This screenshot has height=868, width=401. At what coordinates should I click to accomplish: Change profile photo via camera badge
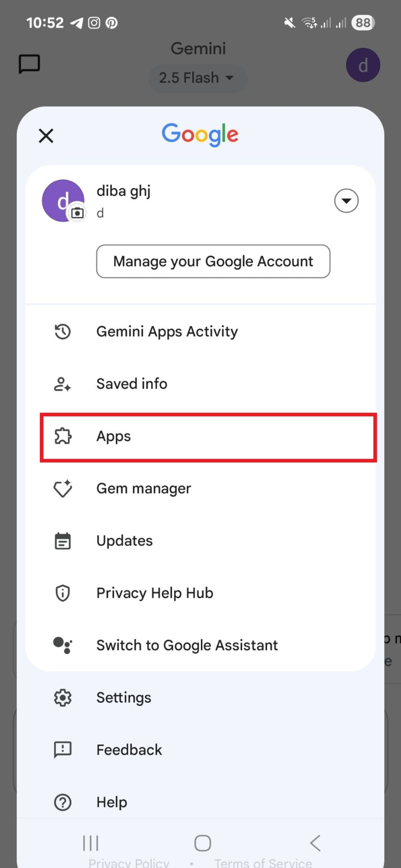77,213
